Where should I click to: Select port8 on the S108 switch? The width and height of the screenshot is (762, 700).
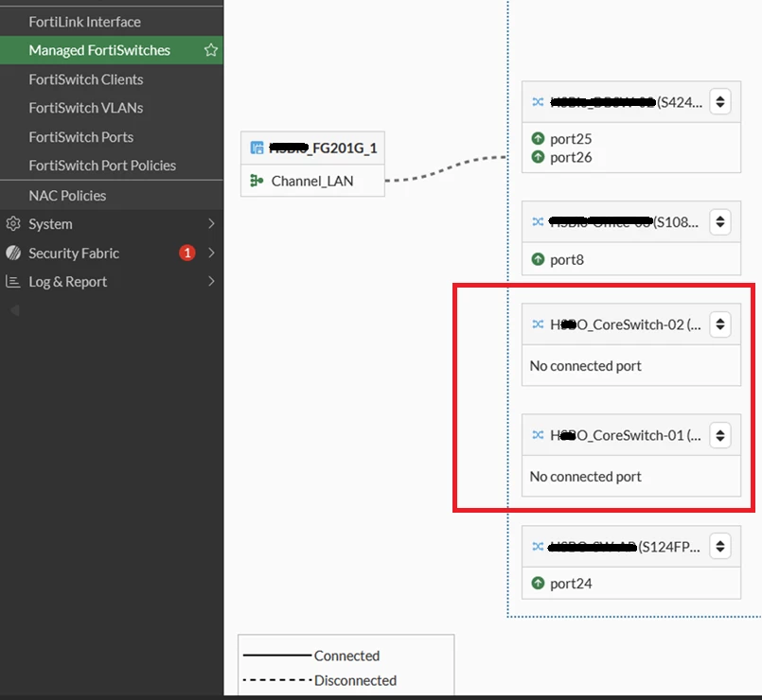tap(567, 260)
